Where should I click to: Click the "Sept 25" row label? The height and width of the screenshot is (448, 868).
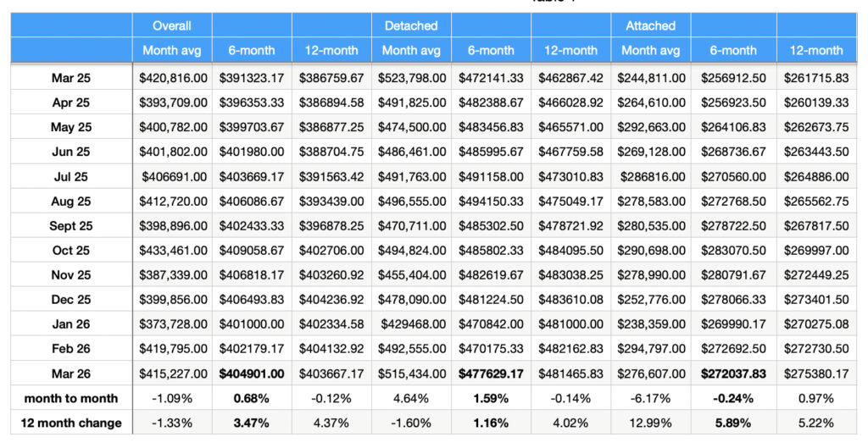tap(71, 227)
